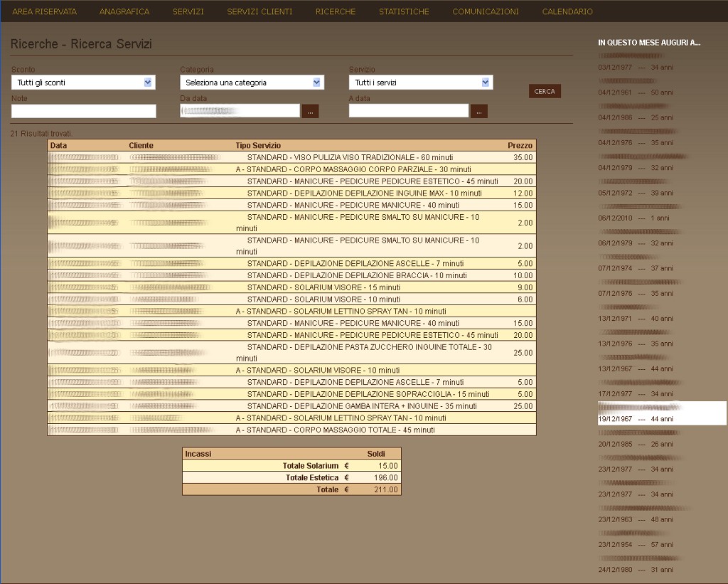Open the SERVIZI CLIENTI menu
This screenshot has height=584, width=728.
(259, 11)
